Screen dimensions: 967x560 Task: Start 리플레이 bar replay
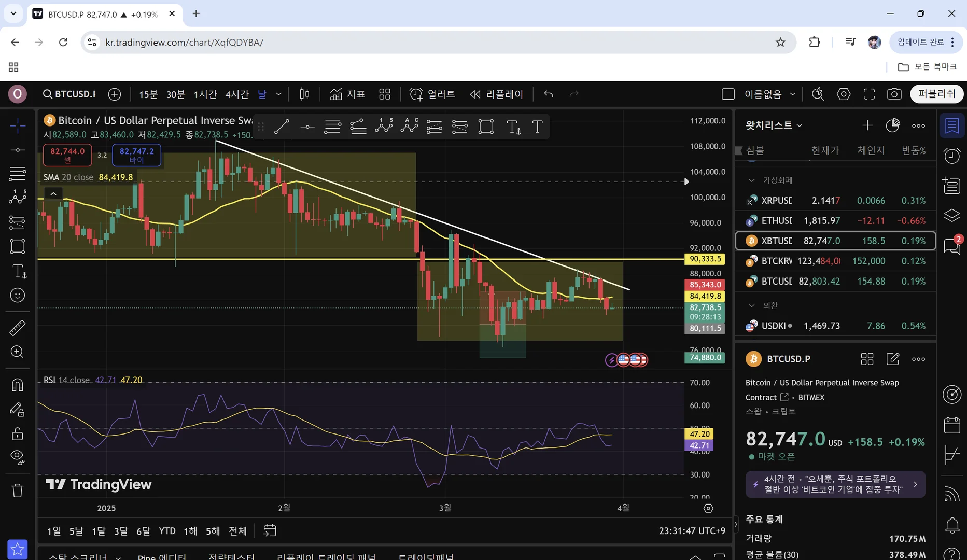pos(497,94)
